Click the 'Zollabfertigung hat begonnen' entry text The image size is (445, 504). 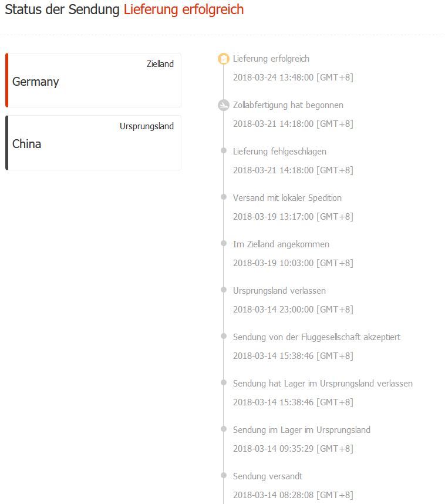click(288, 105)
